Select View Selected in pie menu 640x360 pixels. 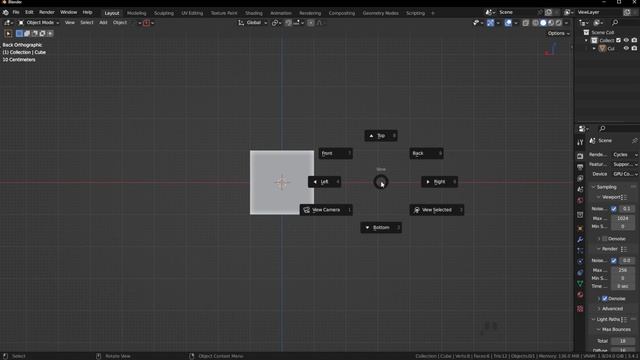(436, 210)
